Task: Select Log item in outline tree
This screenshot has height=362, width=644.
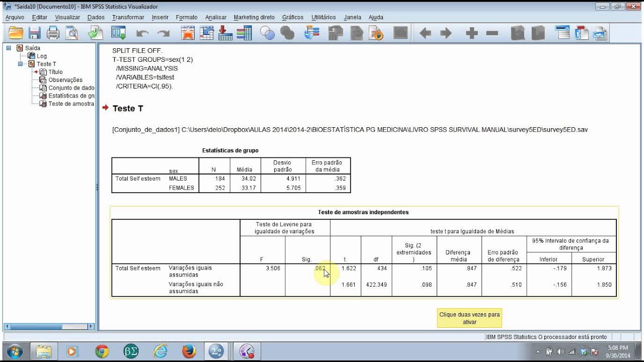Action: pyautogui.click(x=41, y=56)
